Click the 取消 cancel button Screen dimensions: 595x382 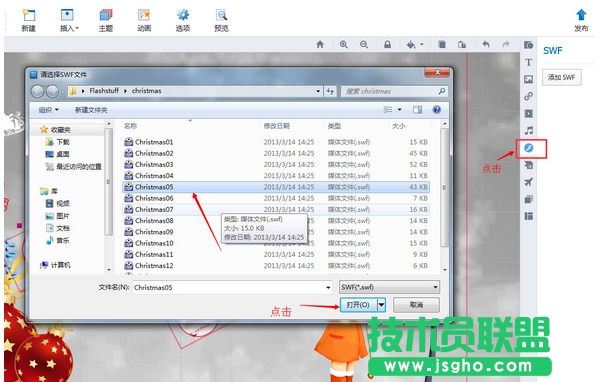point(416,305)
